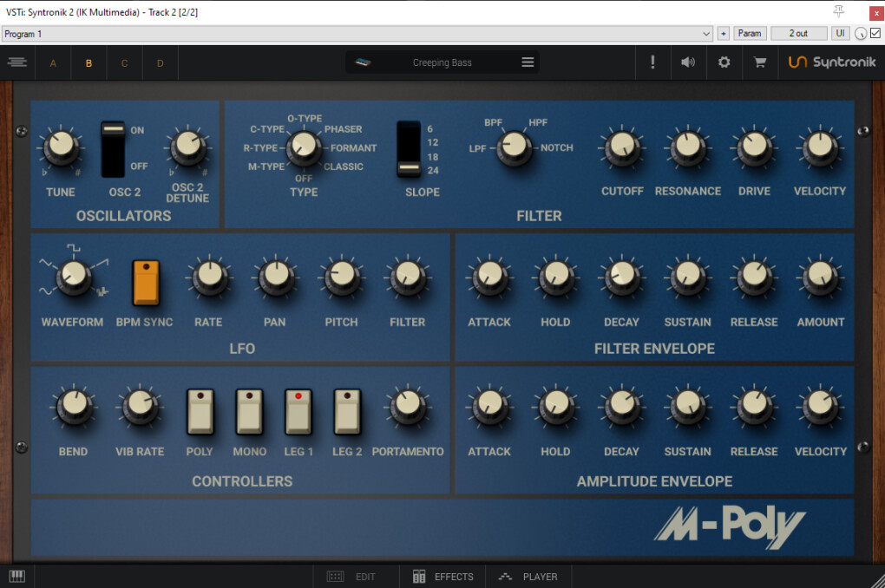Click the Amplitude Envelope ATTACK knob
The width and height of the screenshot is (885, 588).
point(490,406)
